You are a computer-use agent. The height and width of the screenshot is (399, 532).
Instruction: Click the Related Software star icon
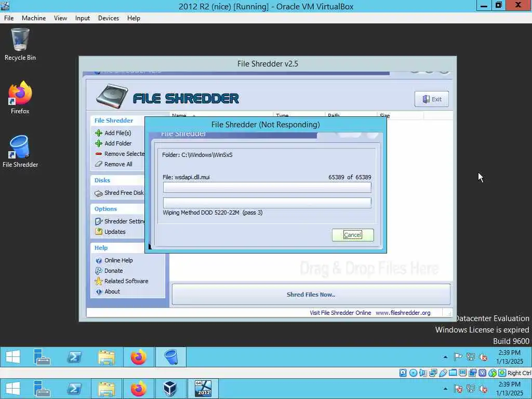click(x=98, y=281)
